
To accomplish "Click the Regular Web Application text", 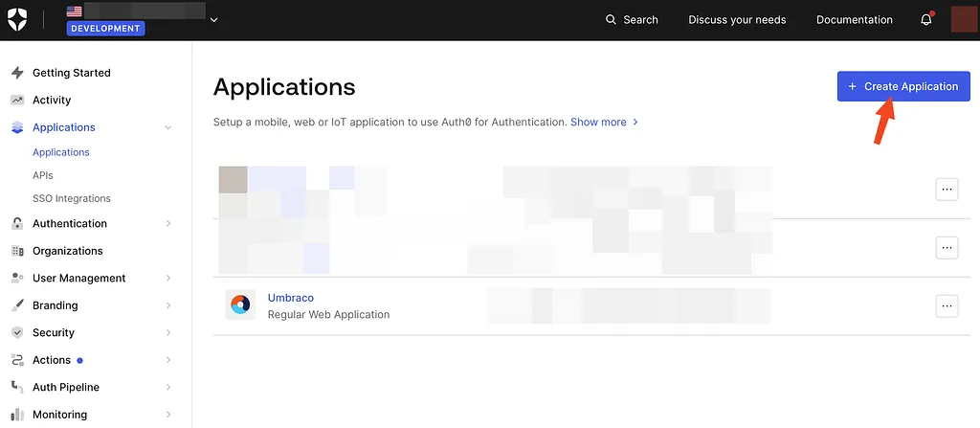I will (329, 314).
